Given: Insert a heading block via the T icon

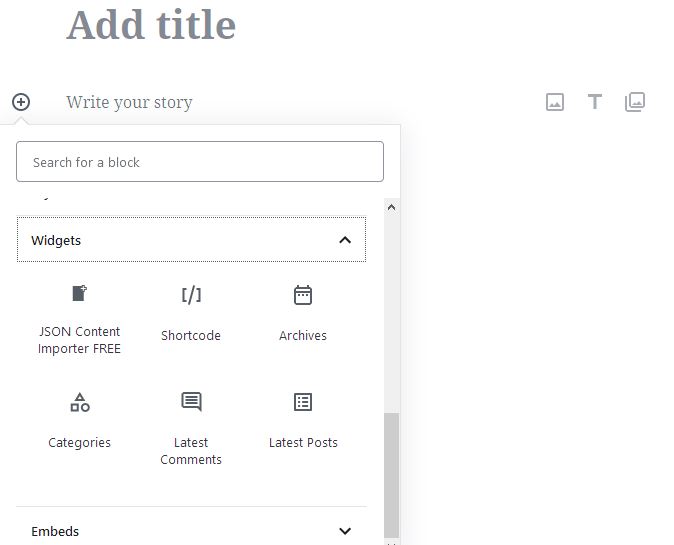Looking at the screenshot, I should pos(594,102).
